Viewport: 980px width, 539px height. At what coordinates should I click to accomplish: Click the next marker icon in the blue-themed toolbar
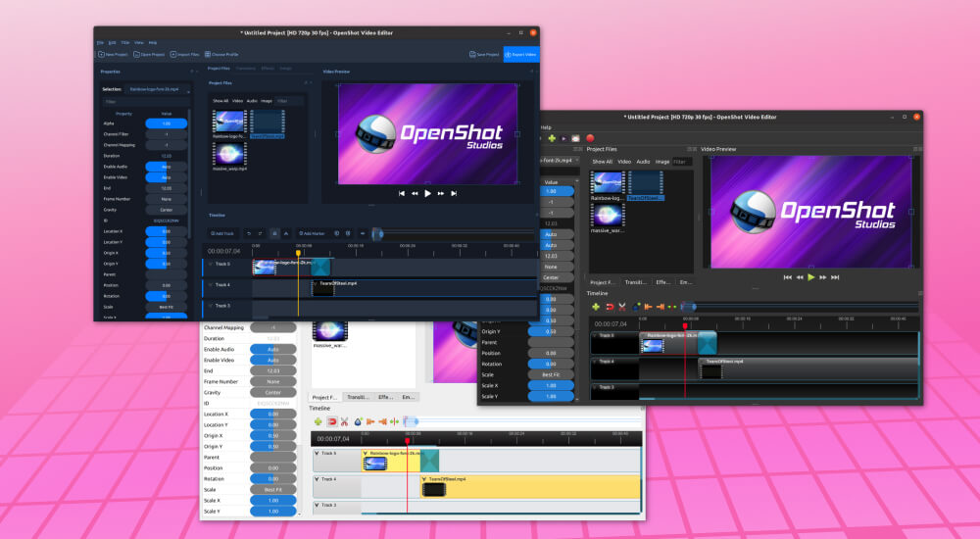point(348,233)
